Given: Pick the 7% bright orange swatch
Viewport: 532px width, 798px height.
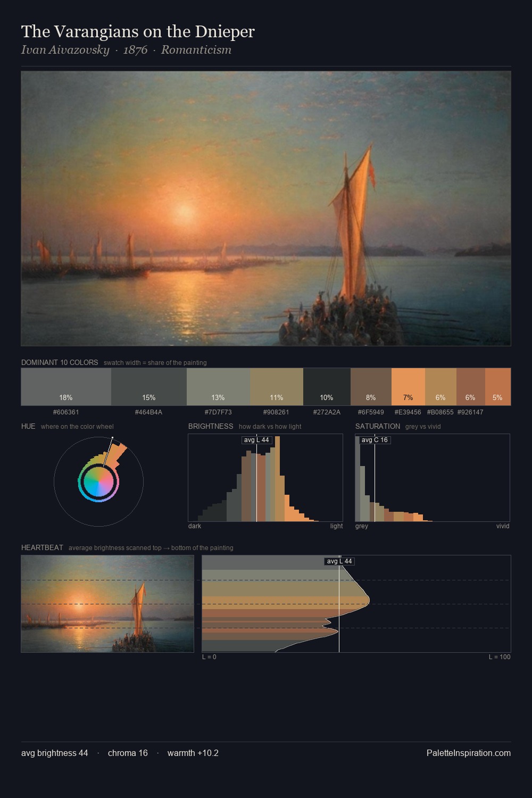Looking at the screenshot, I should click(408, 387).
